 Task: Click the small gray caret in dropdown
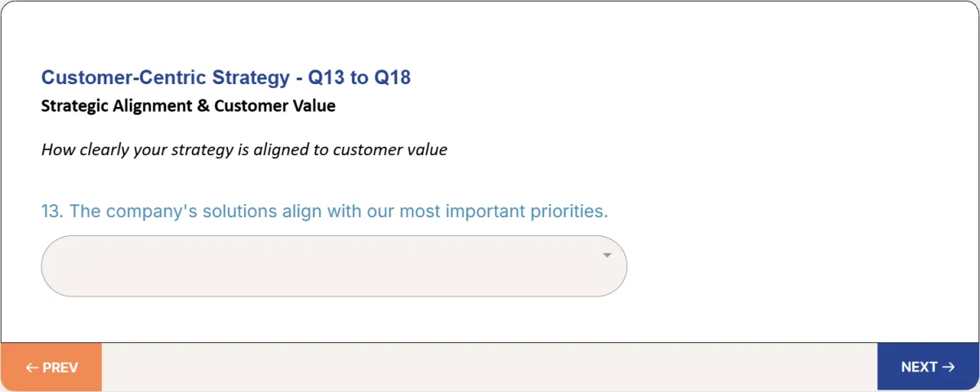click(607, 256)
